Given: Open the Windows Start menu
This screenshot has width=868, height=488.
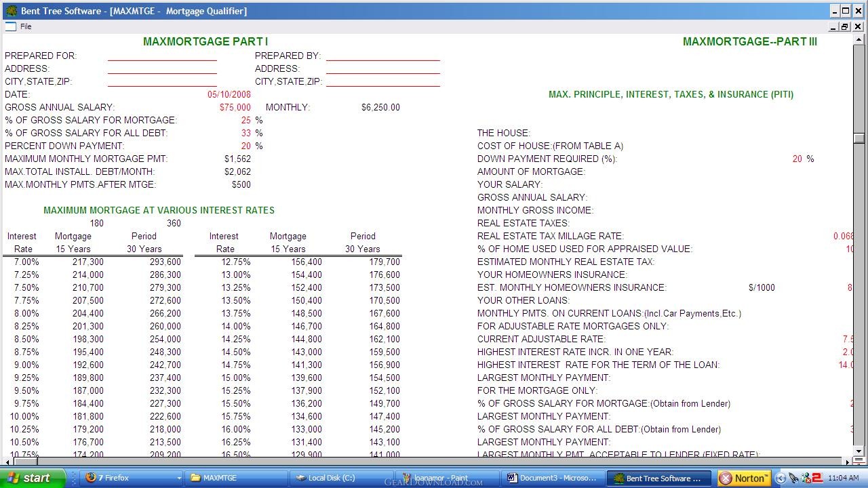Looking at the screenshot, I should click(33, 478).
